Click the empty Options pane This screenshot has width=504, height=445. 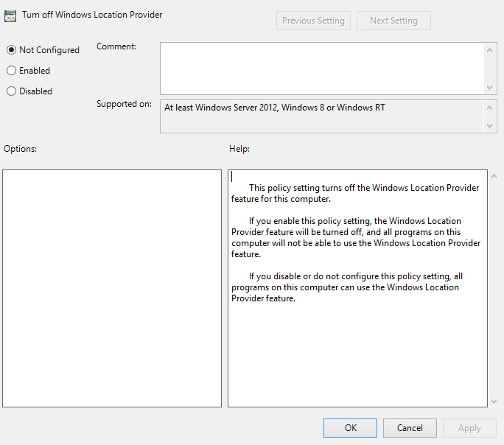[x=112, y=288]
